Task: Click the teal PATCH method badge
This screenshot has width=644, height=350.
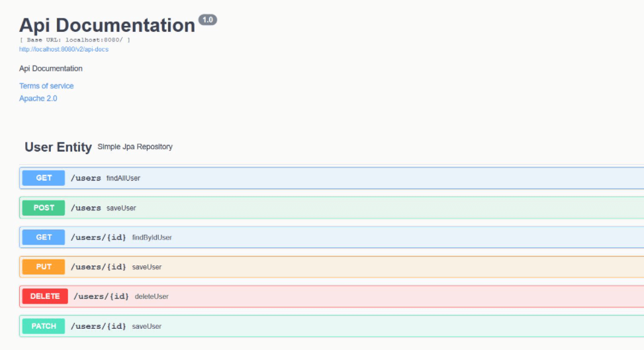Action: point(44,326)
